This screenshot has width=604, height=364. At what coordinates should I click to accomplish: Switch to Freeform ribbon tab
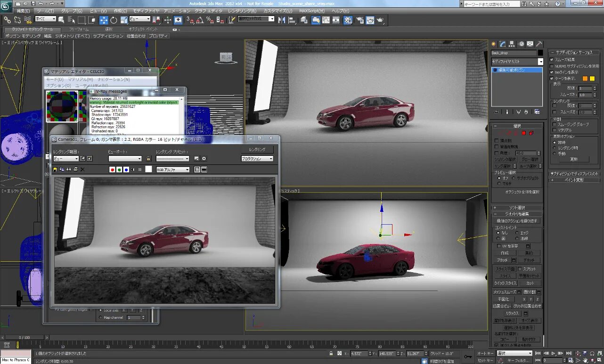79,29
